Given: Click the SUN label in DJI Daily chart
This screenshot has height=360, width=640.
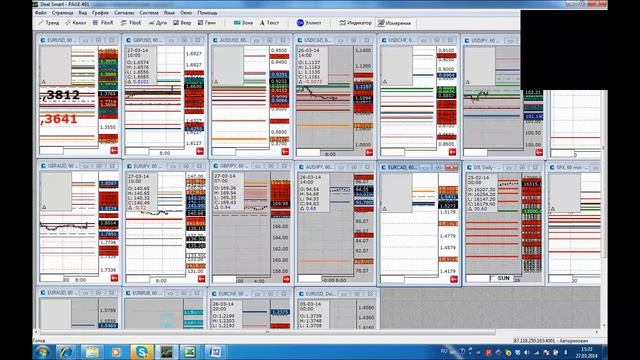Looking at the screenshot, I should point(504,278).
